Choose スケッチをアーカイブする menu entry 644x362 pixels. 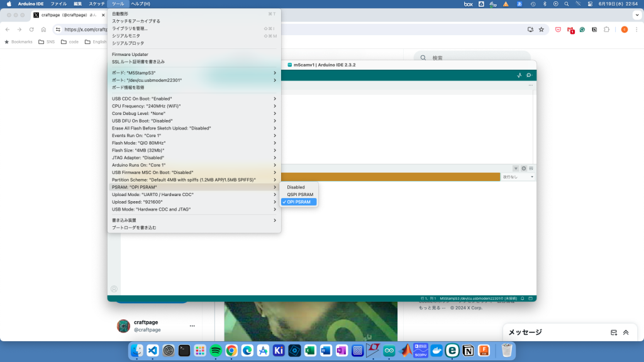tap(194, 21)
